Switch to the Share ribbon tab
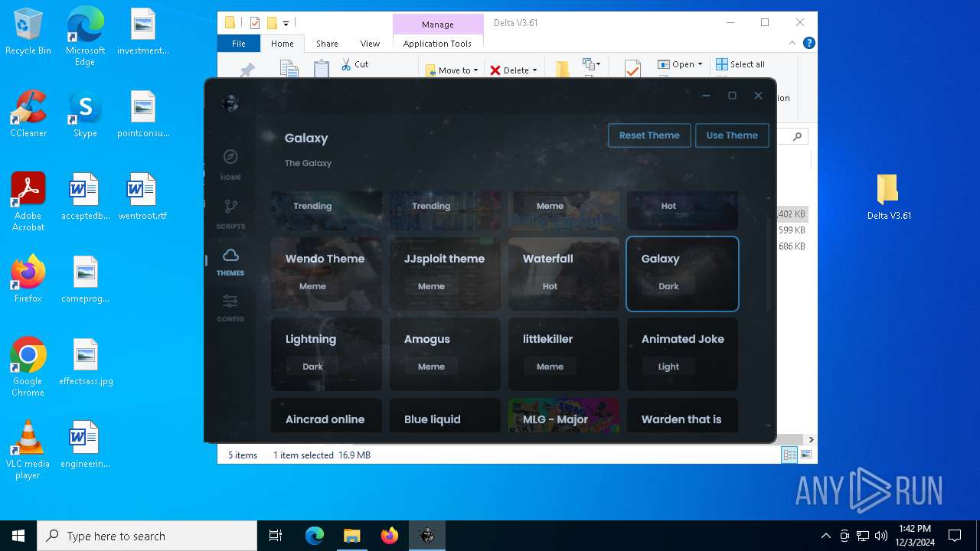980x551 pixels. click(x=327, y=44)
